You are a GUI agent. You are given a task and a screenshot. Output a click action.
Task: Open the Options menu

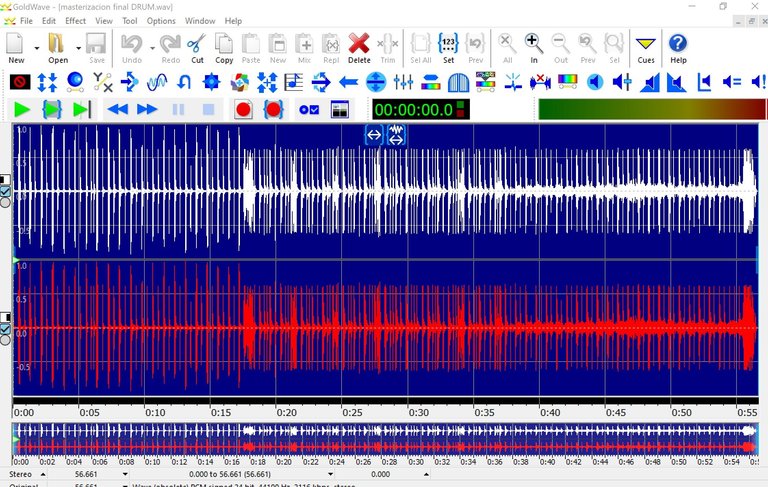(161, 21)
